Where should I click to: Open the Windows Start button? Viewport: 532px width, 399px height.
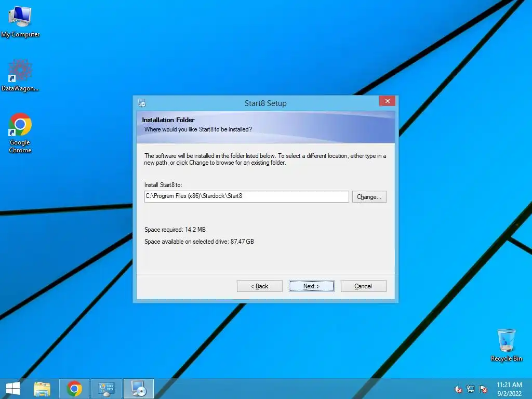pyautogui.click(x=13, y=389)
